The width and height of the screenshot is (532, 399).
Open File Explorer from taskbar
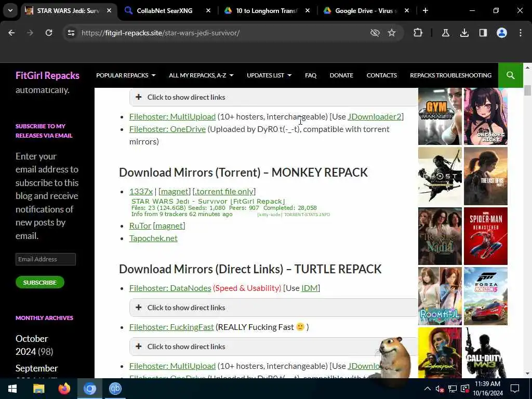(x=38, y=389)
